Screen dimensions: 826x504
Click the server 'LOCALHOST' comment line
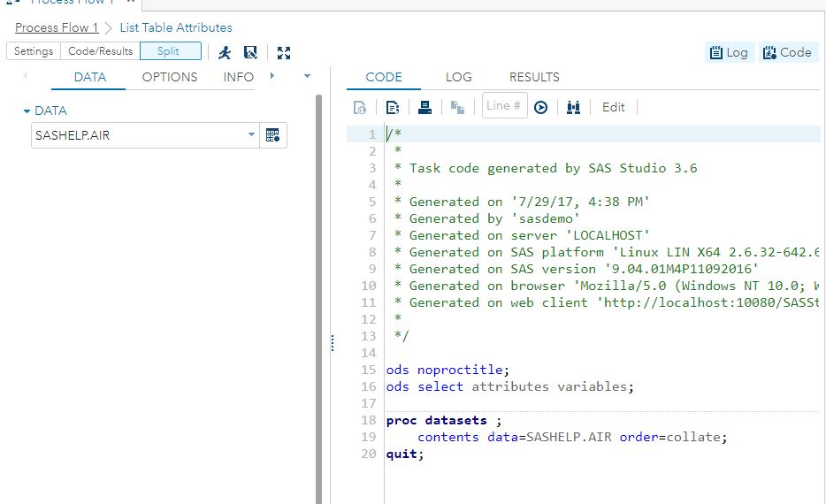(x=522, y=235)
